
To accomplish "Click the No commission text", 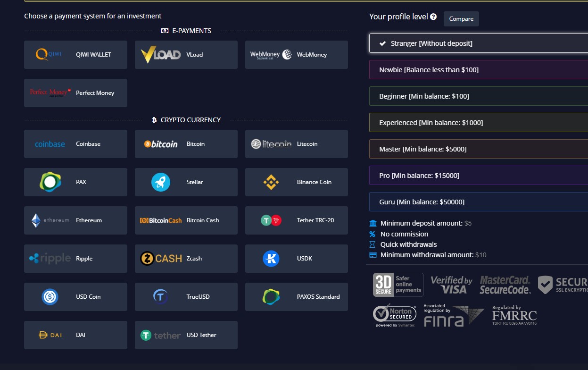I will (x=404, y=234).
